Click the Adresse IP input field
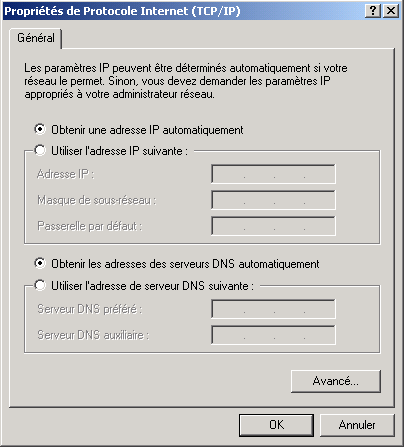404x447 pixels. coord(273,174)
